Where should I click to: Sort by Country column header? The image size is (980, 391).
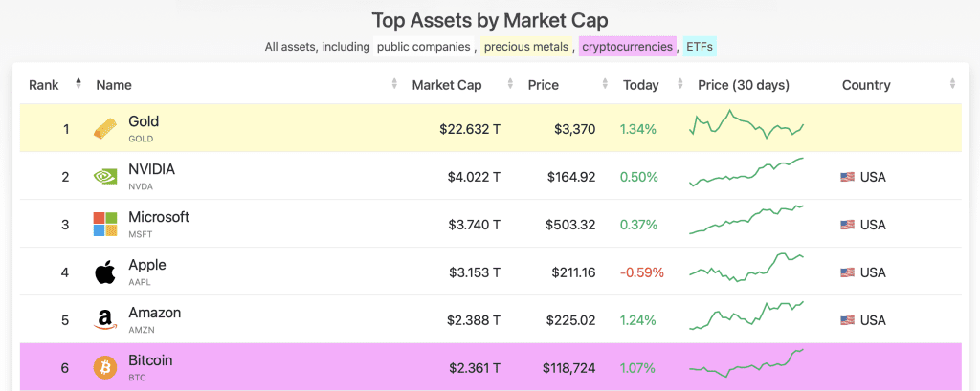pyautogui.click(x=866, y=85)
